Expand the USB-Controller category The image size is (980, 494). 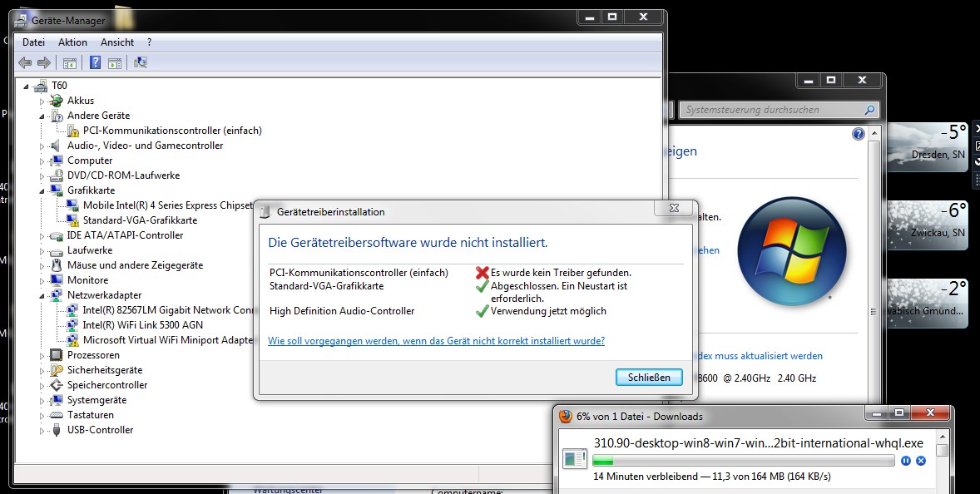click(x=42, y=431)
